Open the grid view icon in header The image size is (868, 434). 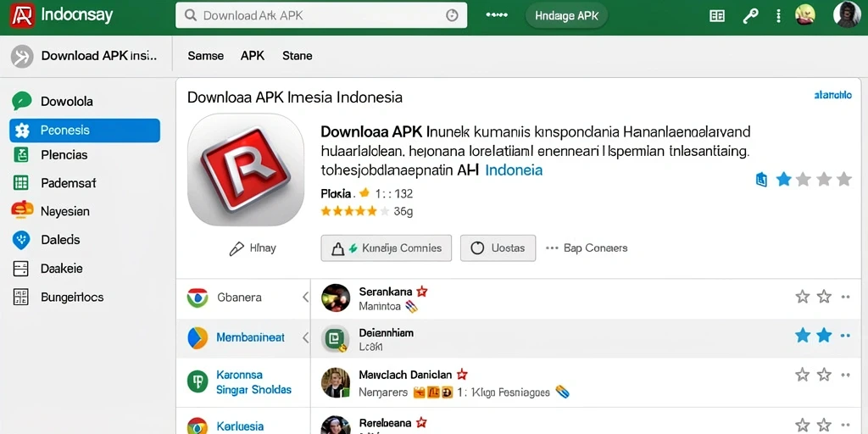pos(717,15)
